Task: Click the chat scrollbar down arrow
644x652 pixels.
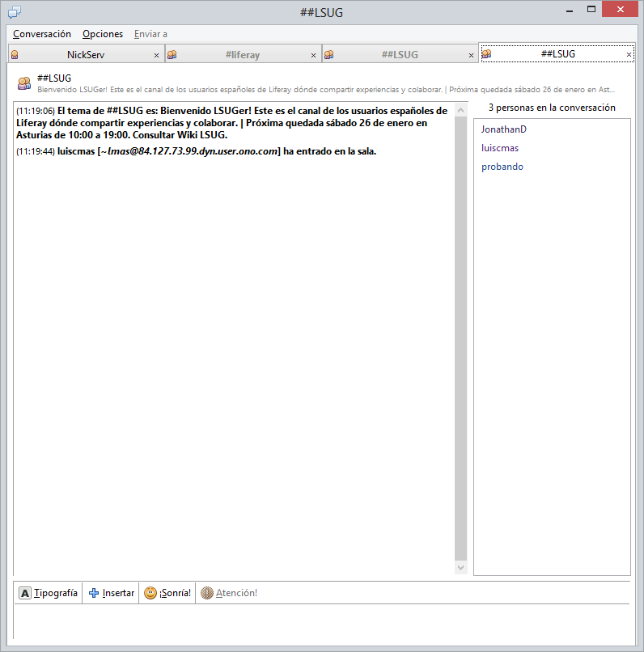Action: click(461, 568)
